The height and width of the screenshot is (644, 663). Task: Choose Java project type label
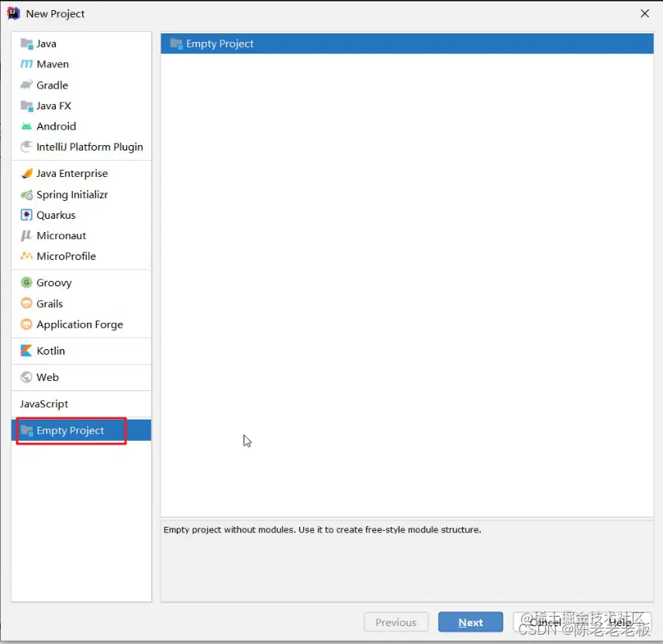point(46,43)
